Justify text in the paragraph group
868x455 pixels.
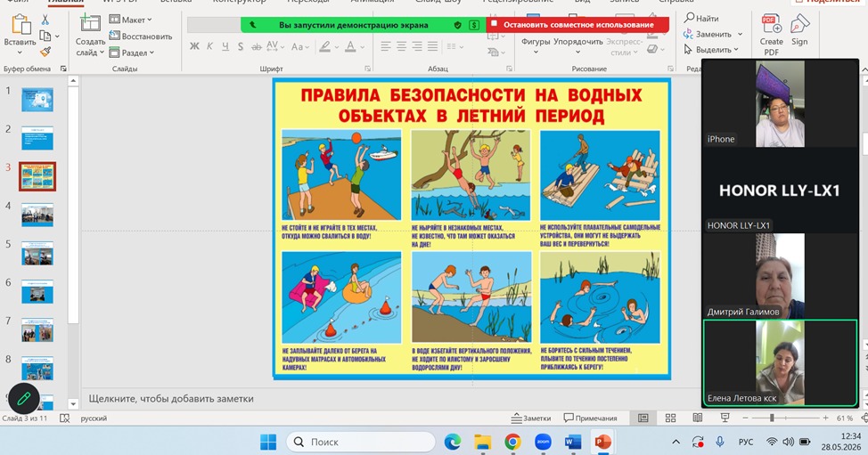click(432, 46)
